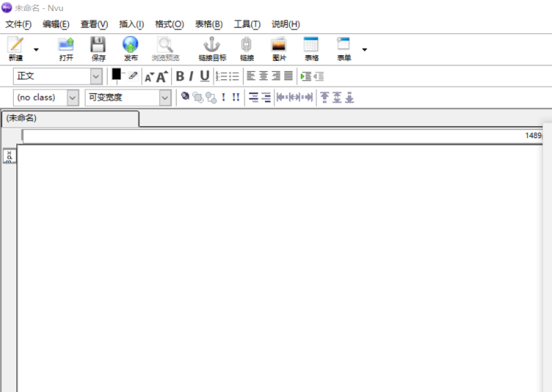Screen dimensions: 552x392
Task: Click the 链接 (Link) chain icon
Action: [246, 46]
